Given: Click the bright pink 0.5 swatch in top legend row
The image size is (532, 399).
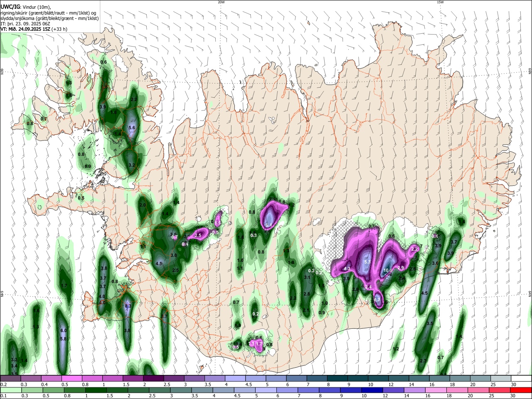Looking at the screenshot, I should (x=72, y=379).
